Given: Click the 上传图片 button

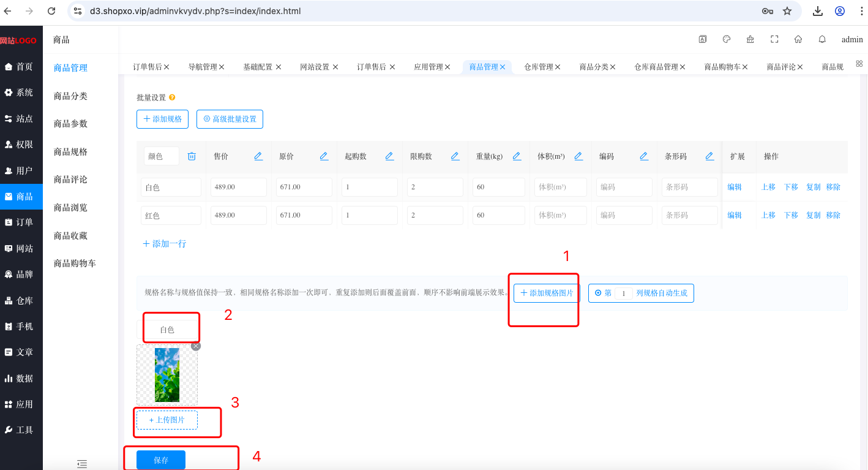Looking at the screenshot, I should 167,420.
